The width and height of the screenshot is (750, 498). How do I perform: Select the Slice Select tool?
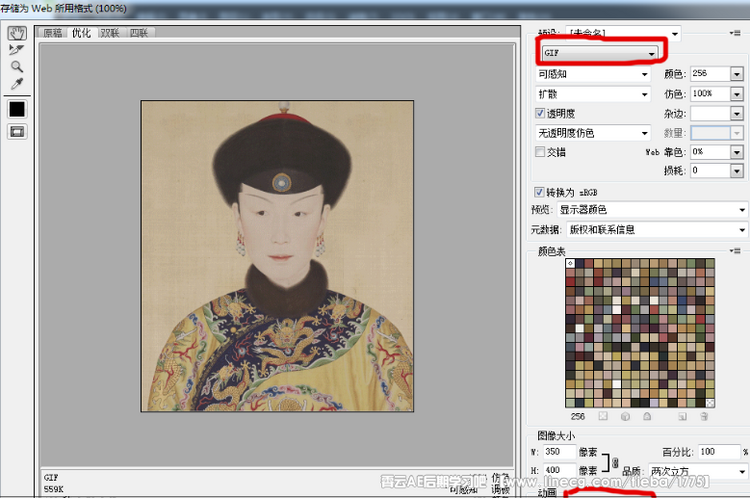17,50
